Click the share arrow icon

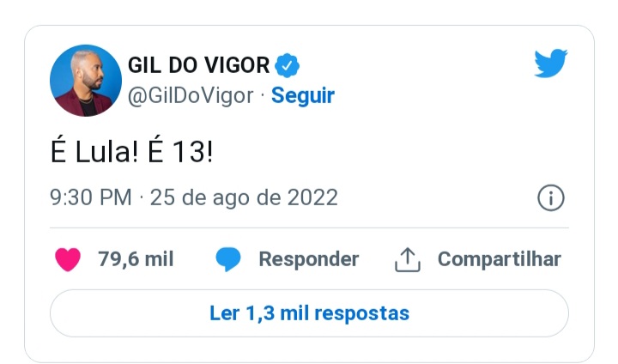(x=408, y=260)
